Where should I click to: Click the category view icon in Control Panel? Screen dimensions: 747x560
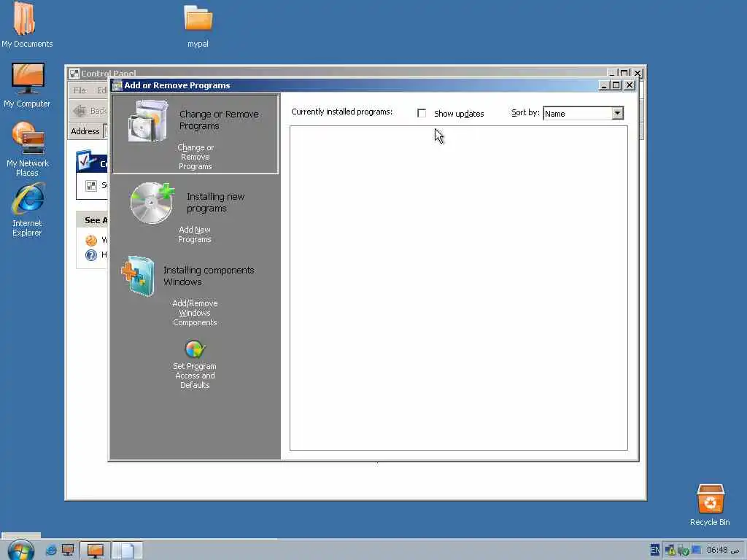point(91,186)
